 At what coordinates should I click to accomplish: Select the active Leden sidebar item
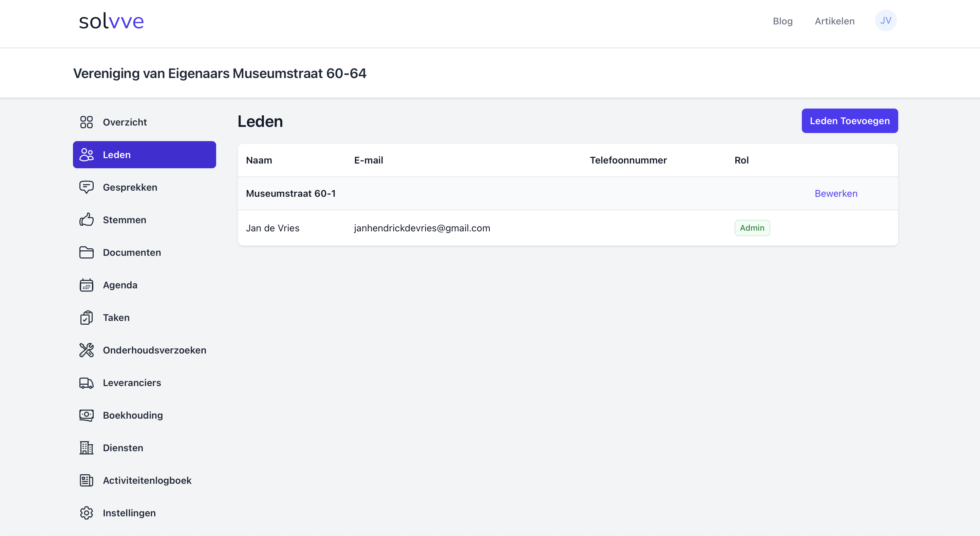coord(144,155)
